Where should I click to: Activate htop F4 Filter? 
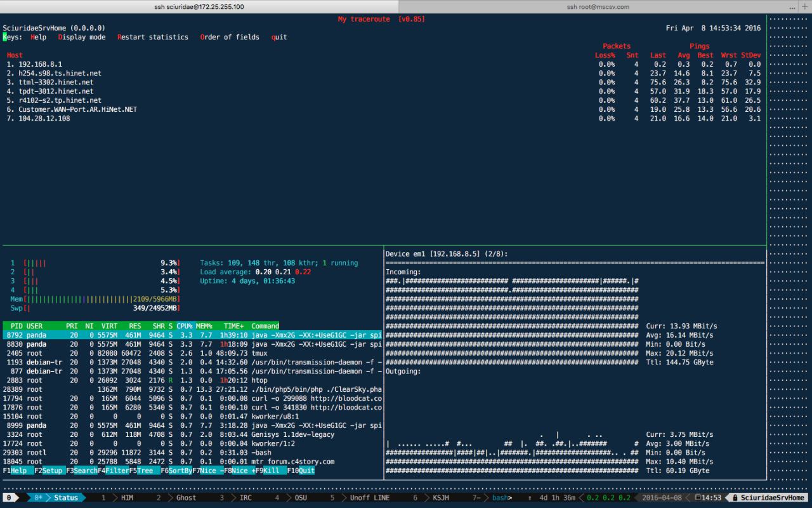pyautogui.click(x=114, y=471)
